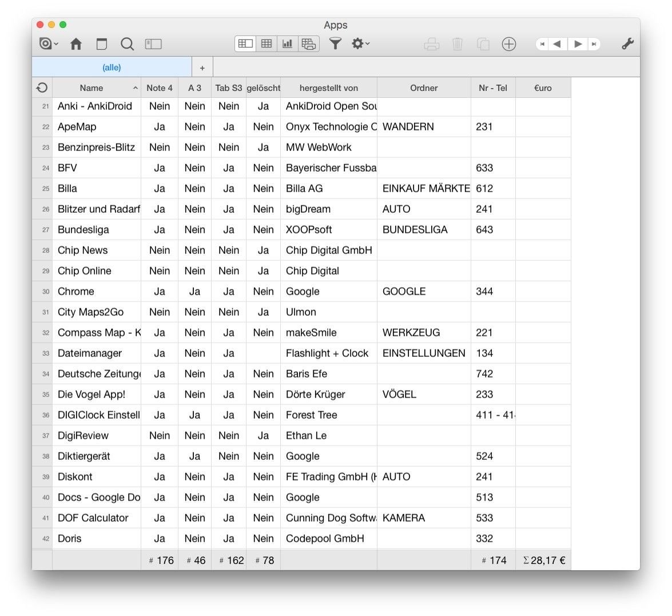Image resolution: width=672 pixels, height=616 pixels.
Task: Go to the next record
Action: [x=578, y=43]
